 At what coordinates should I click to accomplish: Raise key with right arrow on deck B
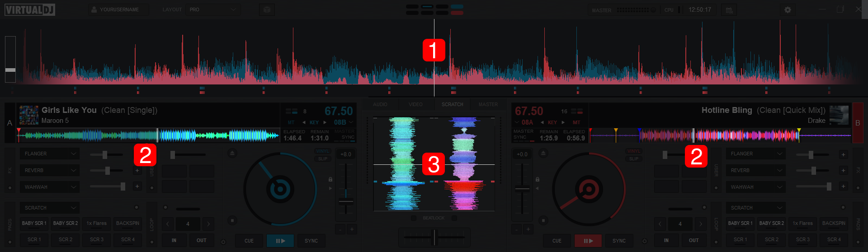(563, 122)
